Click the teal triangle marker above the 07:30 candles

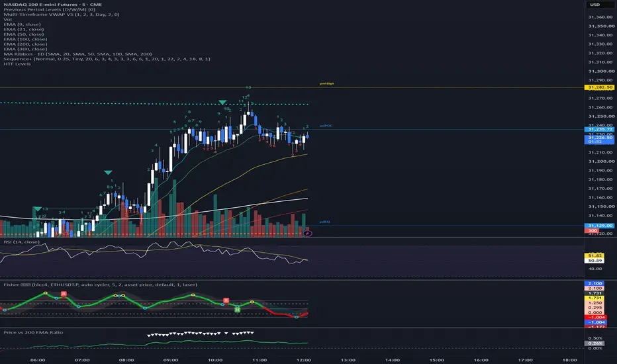[108, 172]
